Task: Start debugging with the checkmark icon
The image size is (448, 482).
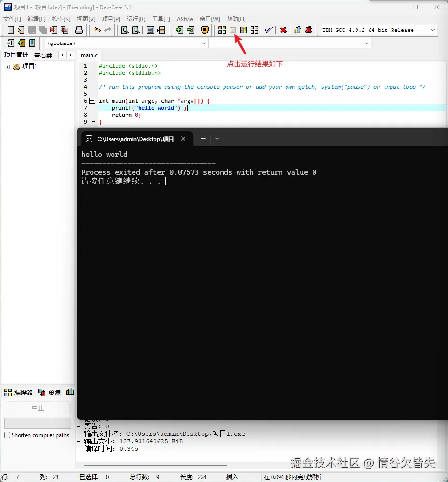Action: (269, 30)
